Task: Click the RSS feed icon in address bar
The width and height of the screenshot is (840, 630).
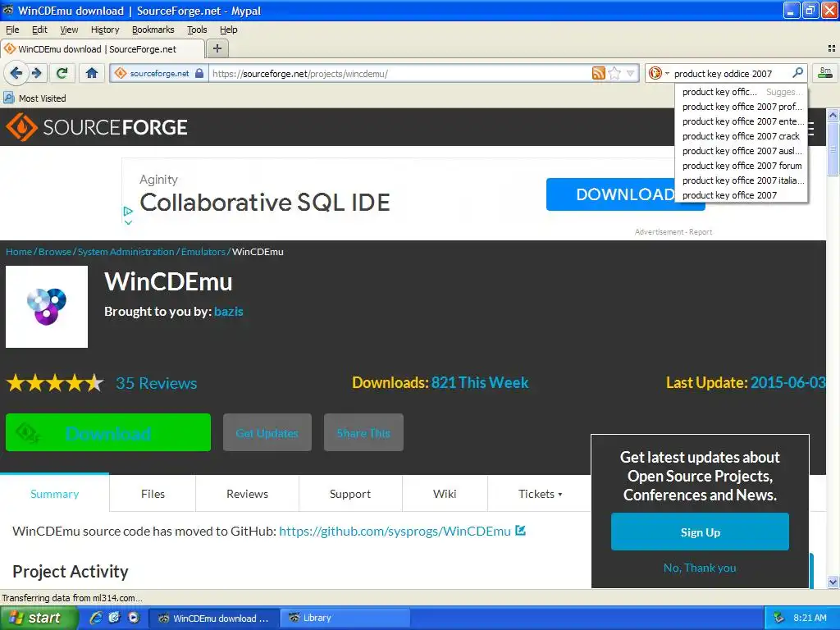Action: coord(598,73)
